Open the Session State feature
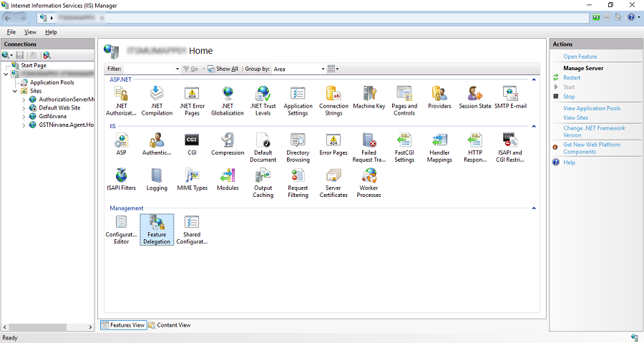This screenshot has height=343, width=644. pyautogui.click(x=475, y=98)
